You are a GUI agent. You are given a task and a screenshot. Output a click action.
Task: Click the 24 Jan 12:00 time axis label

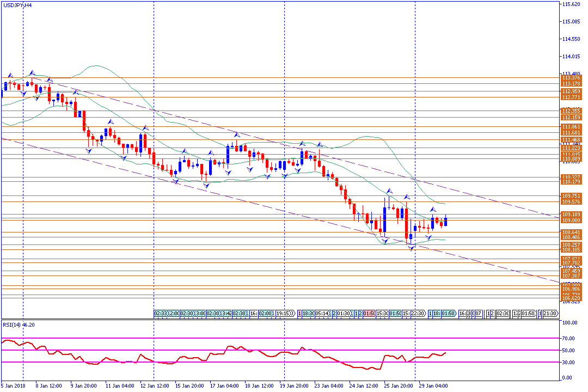(364, 385)
